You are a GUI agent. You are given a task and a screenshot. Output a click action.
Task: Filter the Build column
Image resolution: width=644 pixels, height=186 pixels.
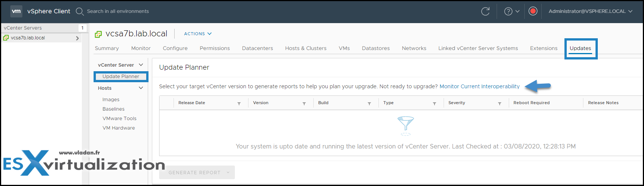(x=369, y=103)
